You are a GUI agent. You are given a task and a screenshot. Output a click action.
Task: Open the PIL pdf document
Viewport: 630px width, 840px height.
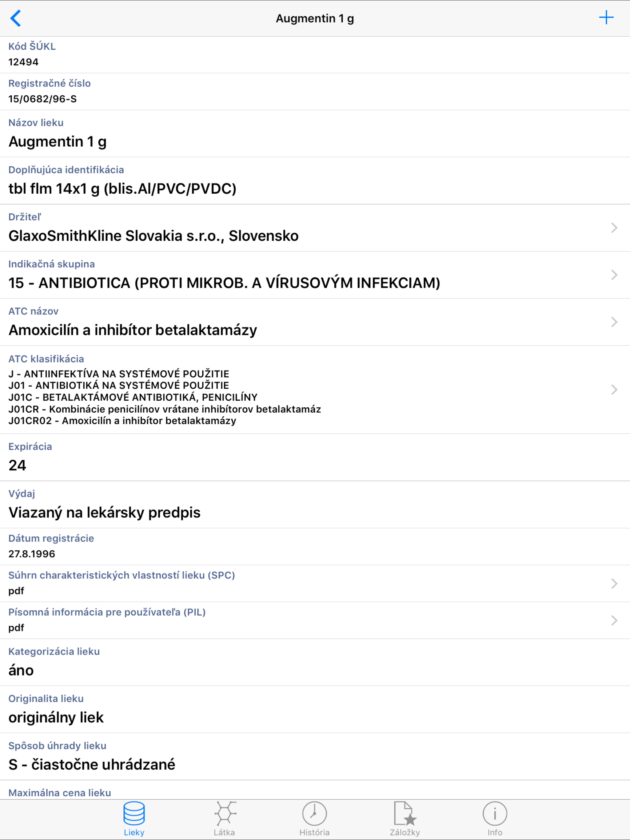315,620
